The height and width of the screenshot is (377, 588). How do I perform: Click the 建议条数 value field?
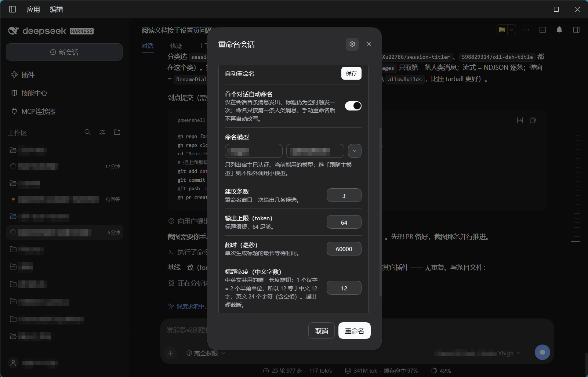(344, 195)
